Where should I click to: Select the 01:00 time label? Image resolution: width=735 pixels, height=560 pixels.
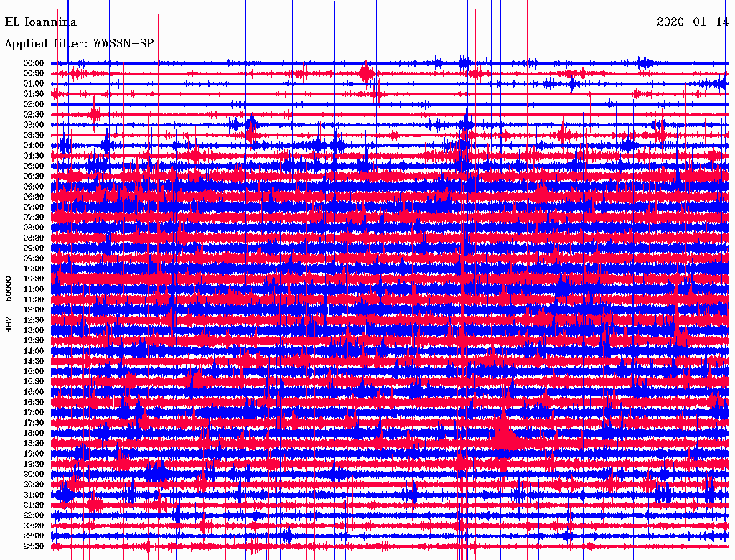[33, 83]
